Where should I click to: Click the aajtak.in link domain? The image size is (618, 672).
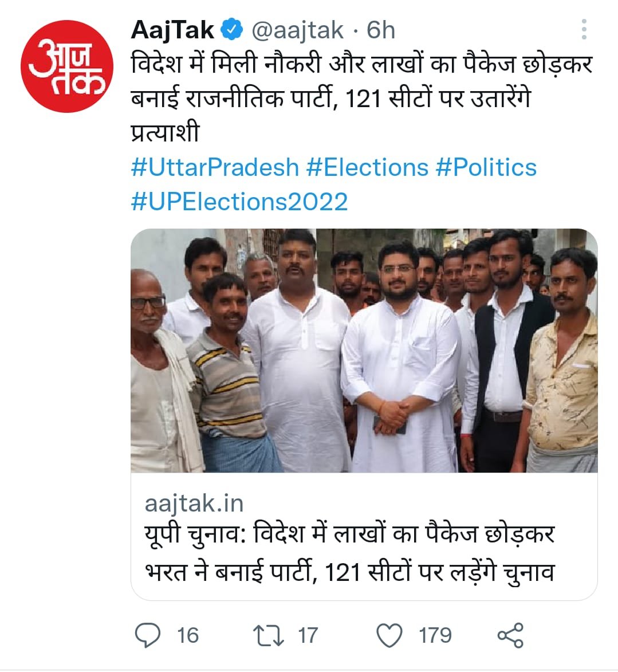pyautogui.click(x=194, y=504)
